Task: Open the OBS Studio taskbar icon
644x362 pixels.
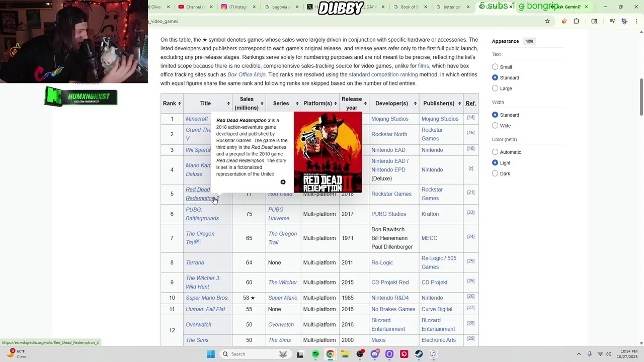Action: point(360,354)
